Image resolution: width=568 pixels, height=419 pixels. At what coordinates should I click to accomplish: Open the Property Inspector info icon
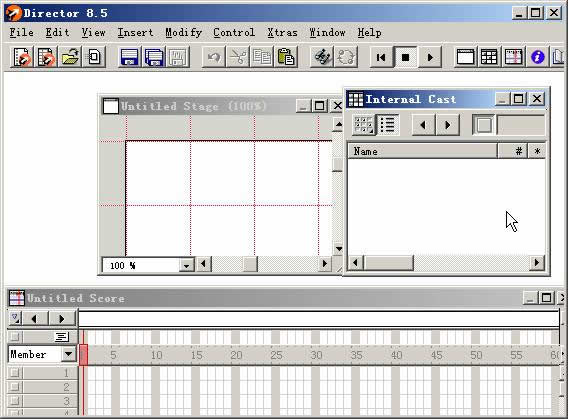click(x=537, y=57)
